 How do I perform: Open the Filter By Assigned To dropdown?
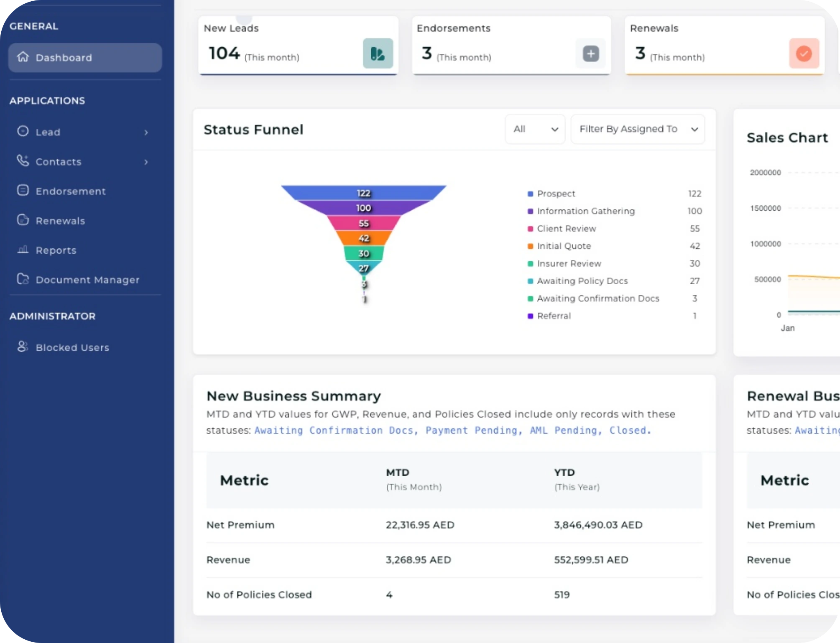[x=638, y=129]
